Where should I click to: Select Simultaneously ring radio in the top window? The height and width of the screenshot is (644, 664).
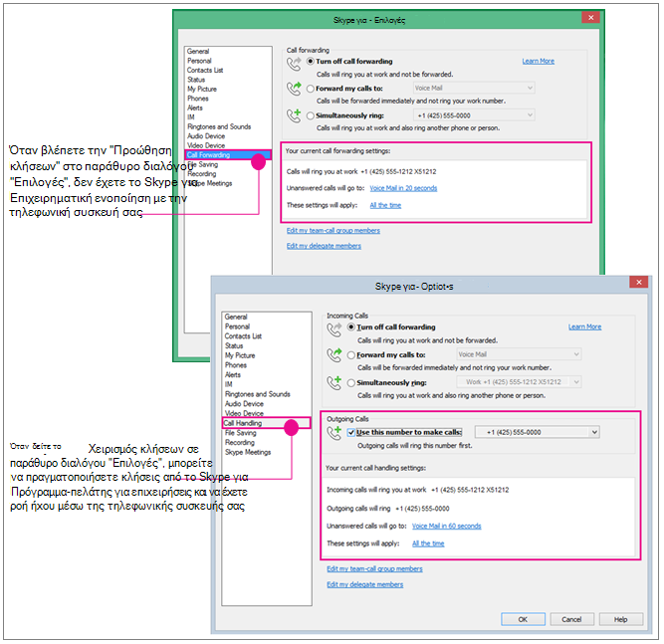[311, 115]
